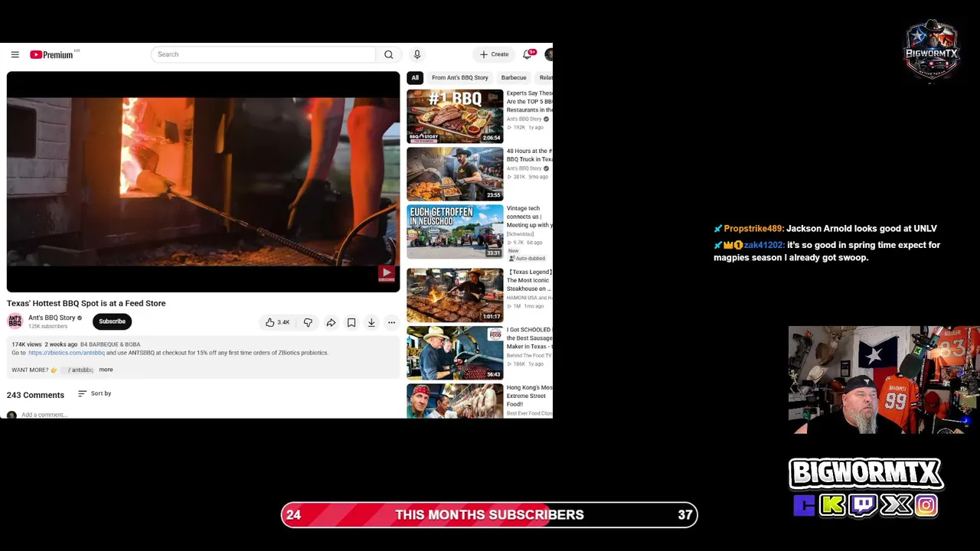Open the Hong Kong extreme street food thumbnail
This screenshot has width=980, height=551.
coord(455,401)
